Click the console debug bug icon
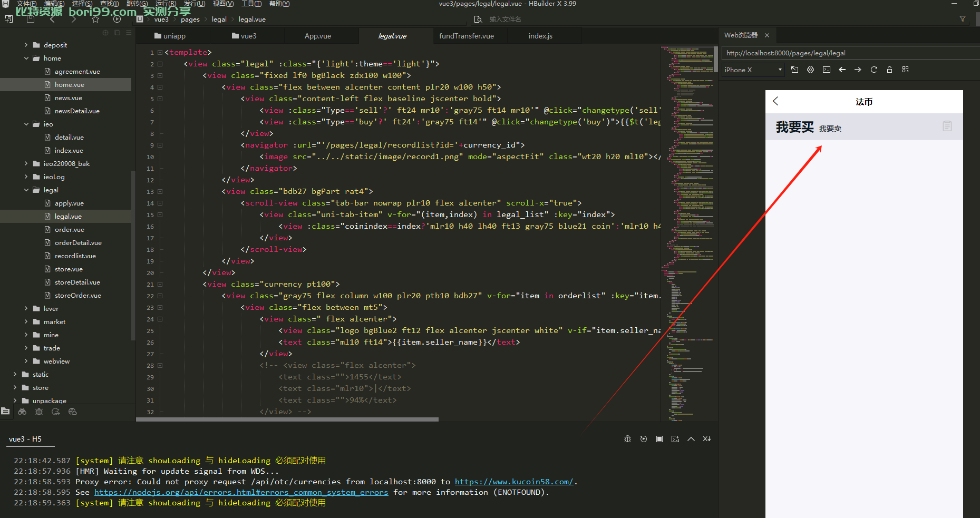This screenshot has width=980, height=518. [627, 439]
